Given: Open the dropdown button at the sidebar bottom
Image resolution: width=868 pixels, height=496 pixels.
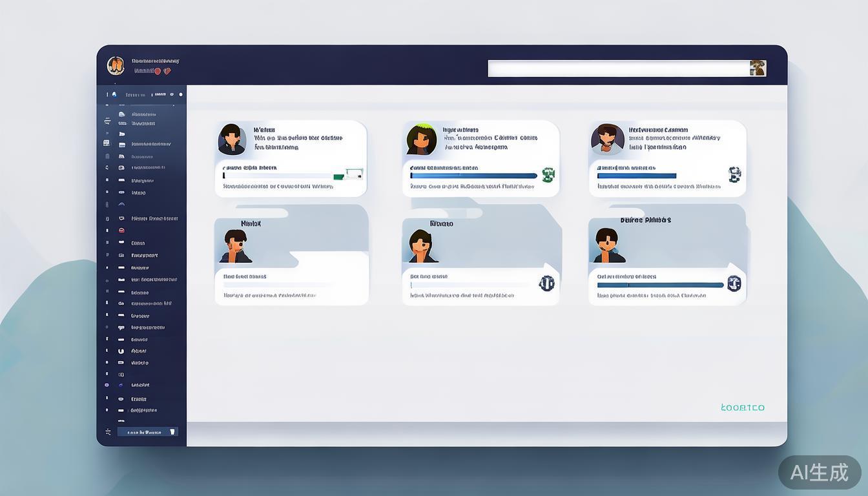Looking at the screenshot, I should (x=147, y=432).
